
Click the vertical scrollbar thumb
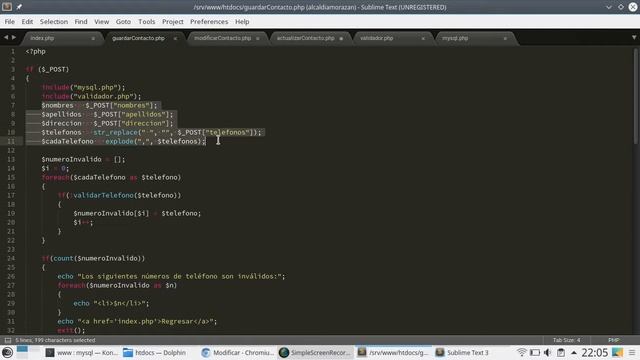point(636,96)
